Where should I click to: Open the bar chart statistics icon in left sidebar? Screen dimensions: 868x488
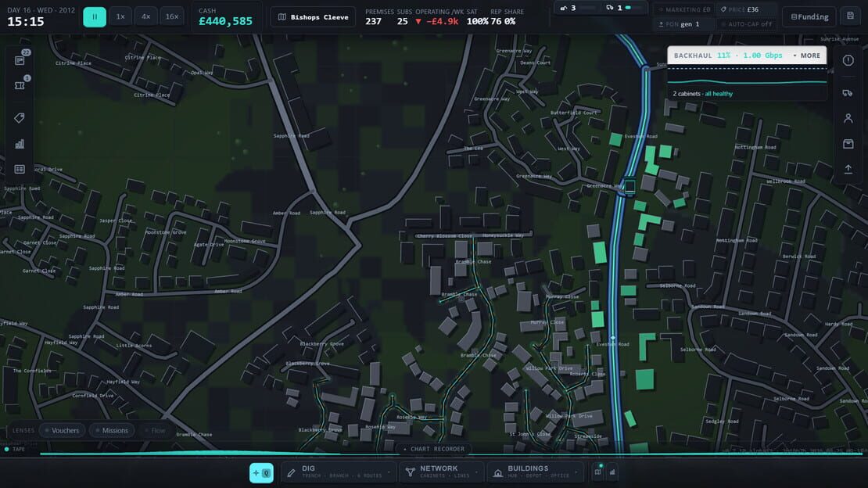pos(20,144)
